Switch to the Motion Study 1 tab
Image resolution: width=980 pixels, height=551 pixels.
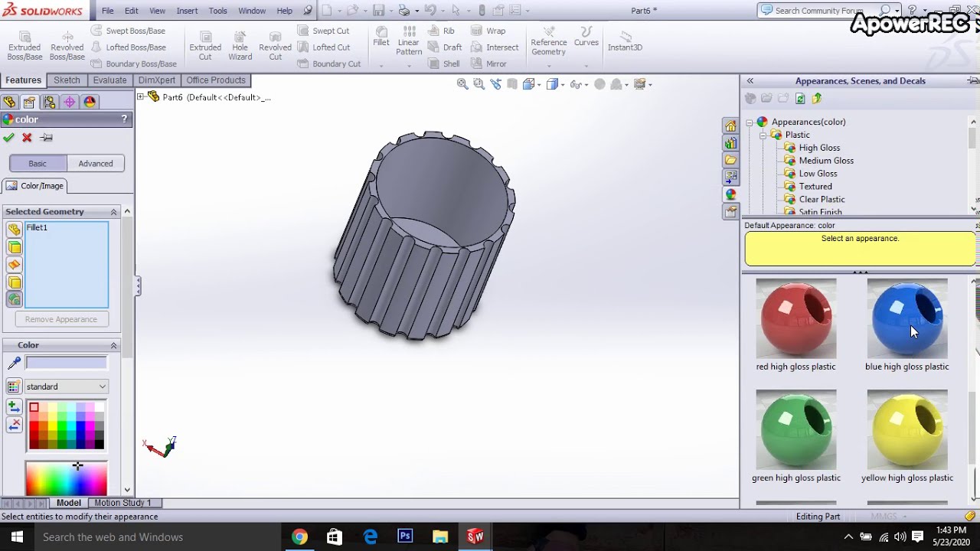click(x=122, y=503)
